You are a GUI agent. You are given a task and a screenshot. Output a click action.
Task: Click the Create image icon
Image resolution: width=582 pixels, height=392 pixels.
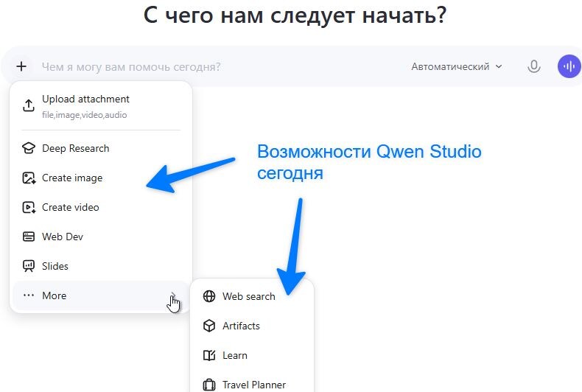29,178
